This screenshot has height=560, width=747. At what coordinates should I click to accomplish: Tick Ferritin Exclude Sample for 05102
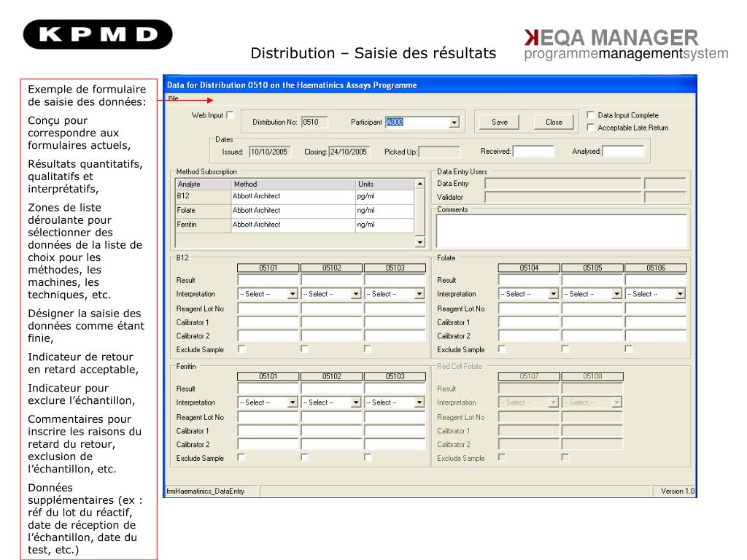pos(304,458)
